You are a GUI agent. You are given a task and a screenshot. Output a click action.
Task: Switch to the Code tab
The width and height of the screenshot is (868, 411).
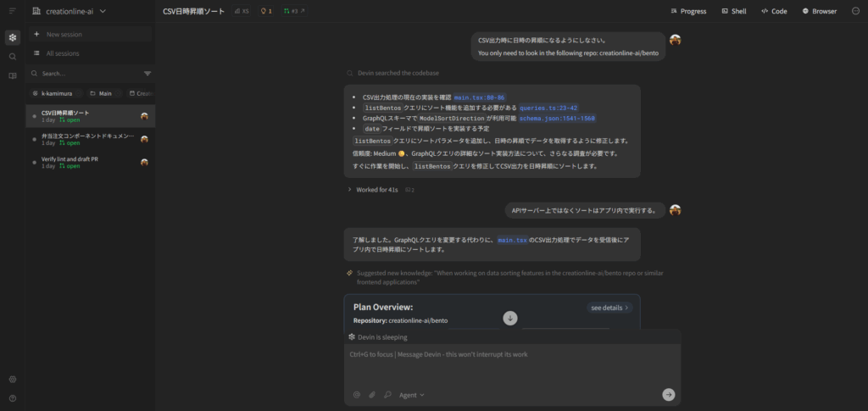(x=774, y=11)
